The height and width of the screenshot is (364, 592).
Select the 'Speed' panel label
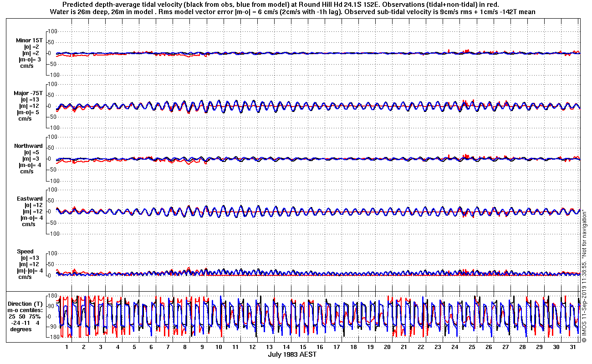tap(25, 252)
